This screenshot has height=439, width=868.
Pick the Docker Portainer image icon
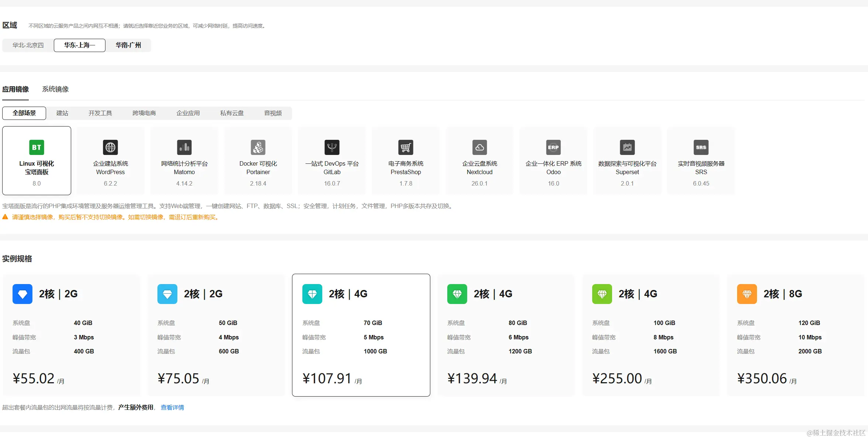tap(258, 148)
